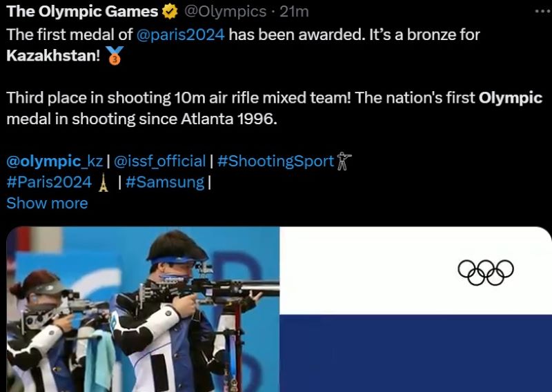Click the bronze medal emoji
Image resolution: width=552 pixels, height=392 pixels.
[115, 56]
